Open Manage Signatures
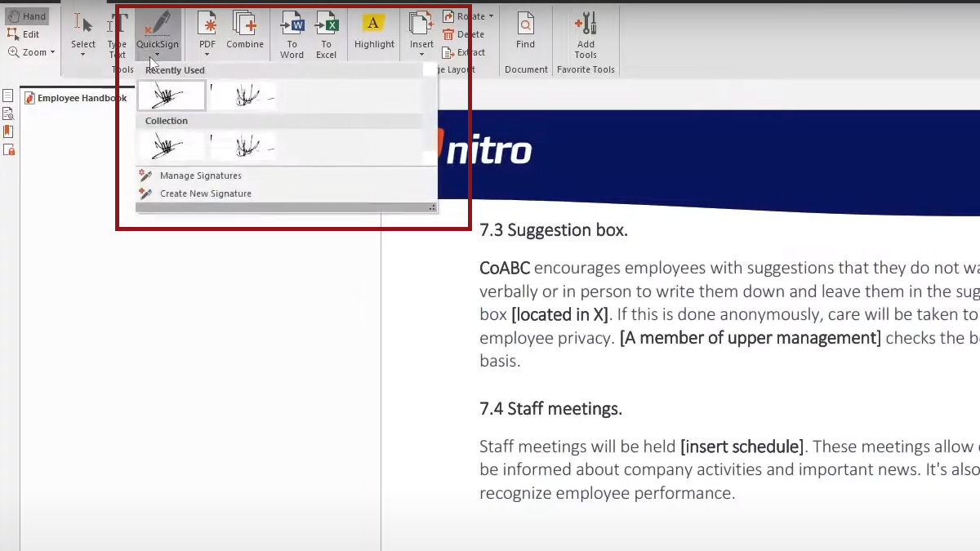 (x=200, y=176)
